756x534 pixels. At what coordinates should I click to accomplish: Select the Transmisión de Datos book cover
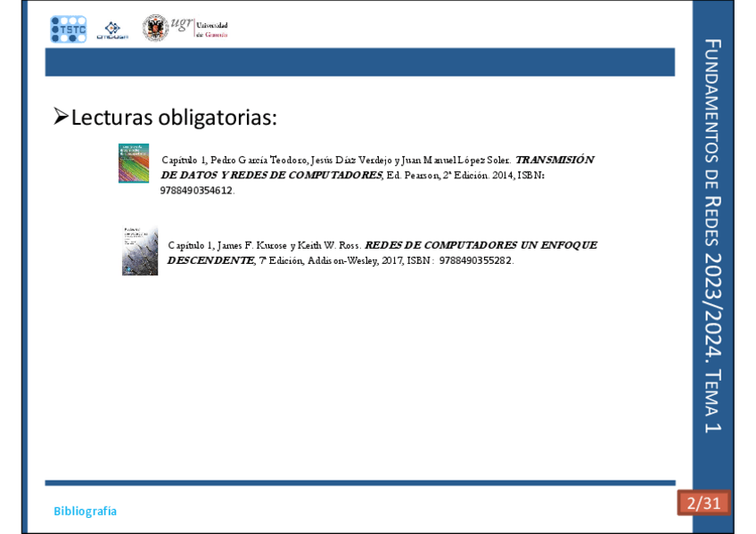pos(134,163)
